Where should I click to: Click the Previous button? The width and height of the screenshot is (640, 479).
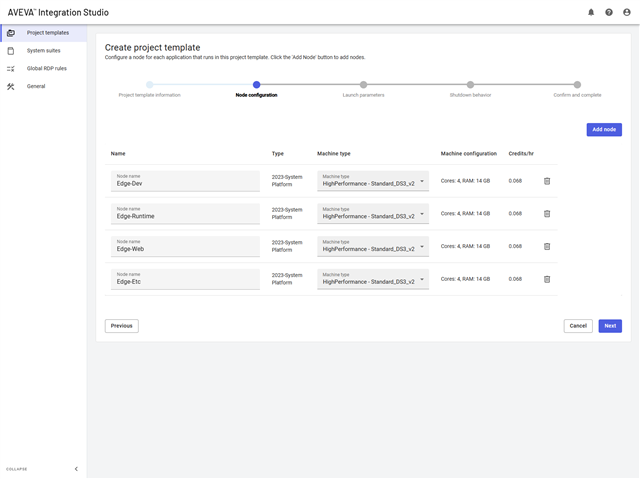click(121, 326)
